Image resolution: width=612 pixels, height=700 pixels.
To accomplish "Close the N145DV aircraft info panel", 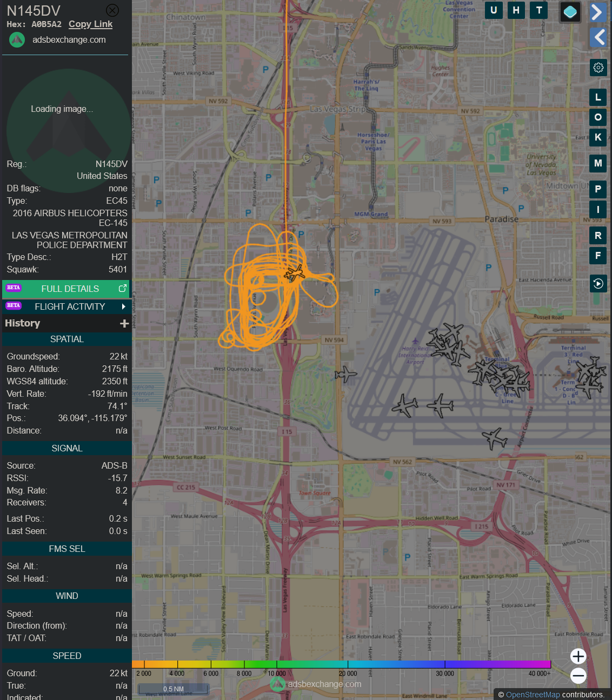I will [112, 10].
